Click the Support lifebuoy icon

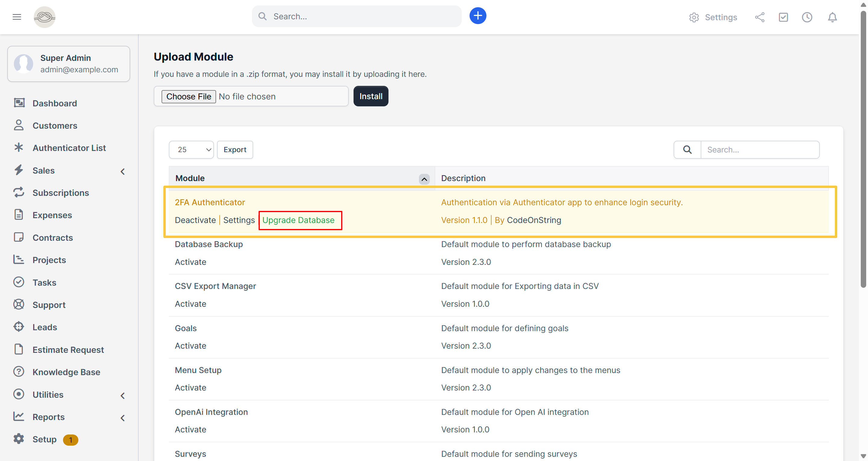coord(19,304)
